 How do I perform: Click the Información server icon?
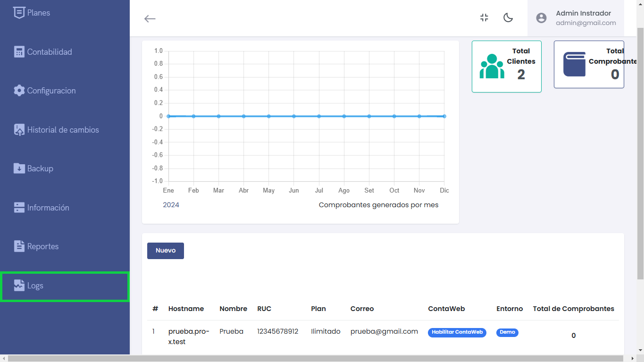(x=19, y=208)
